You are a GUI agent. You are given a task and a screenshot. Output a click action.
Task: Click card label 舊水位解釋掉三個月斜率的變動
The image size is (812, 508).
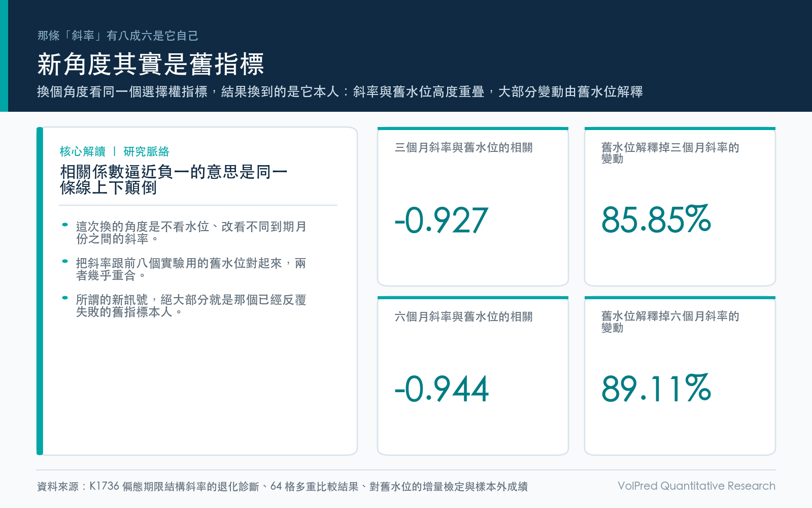(x=670, y=153)
